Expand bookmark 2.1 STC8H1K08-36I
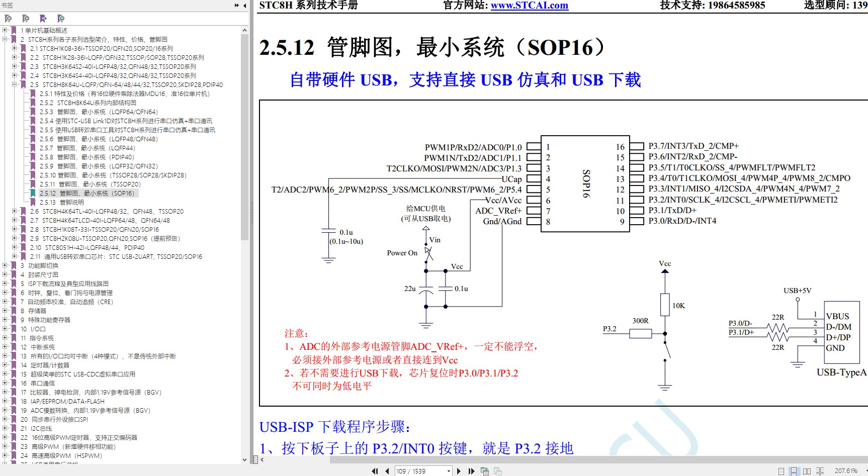Image resolution: width=868 pixels, height=476 pixels. tap(15, 48)
